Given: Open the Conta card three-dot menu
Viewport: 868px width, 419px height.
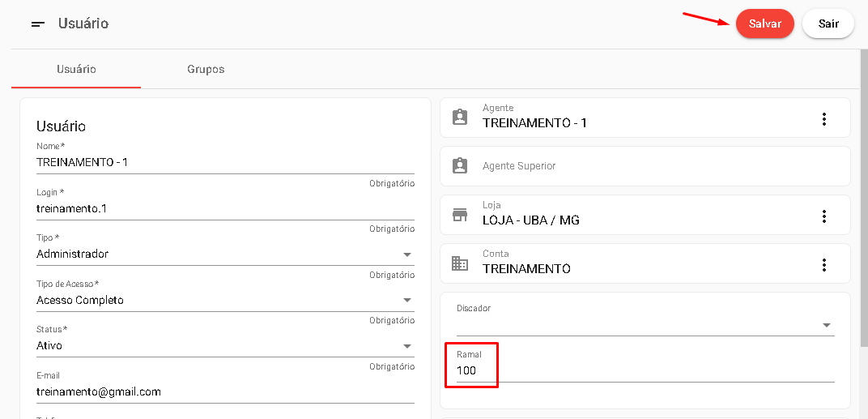Looking at the screenshot, I should (x=824, y=265).
